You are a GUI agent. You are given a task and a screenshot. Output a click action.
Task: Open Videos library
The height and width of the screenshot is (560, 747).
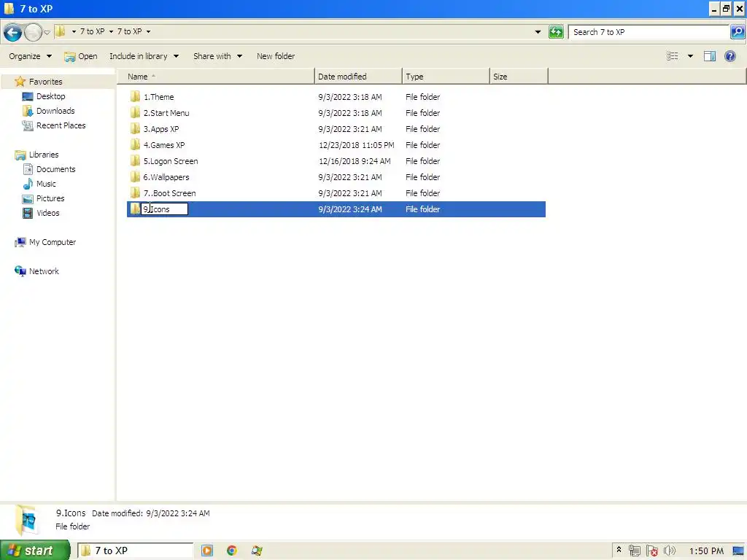click(x=47, y=214)
